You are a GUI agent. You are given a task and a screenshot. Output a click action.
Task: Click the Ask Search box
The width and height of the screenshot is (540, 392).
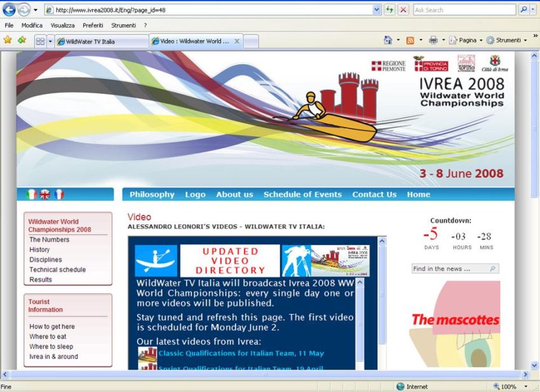(x=464, y=10)
